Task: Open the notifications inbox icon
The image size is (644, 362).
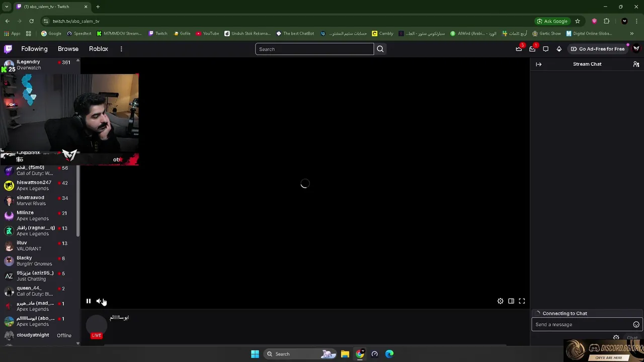Action: 532,49
